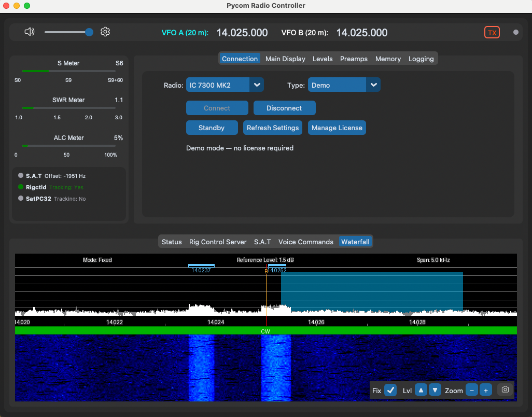Open the Preamps tab

tap(354, 59)
